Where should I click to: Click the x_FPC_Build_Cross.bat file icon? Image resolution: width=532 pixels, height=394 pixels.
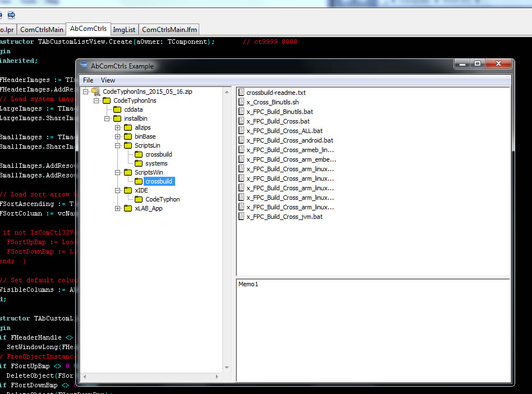241,121
